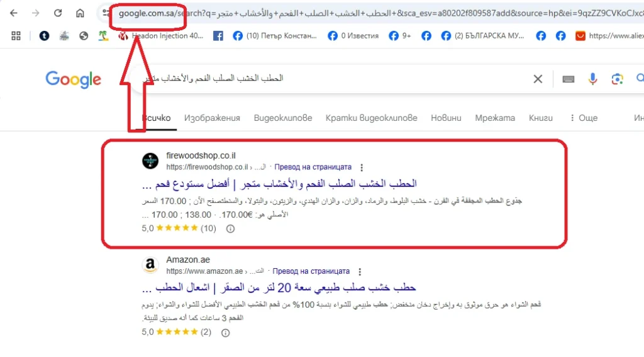Show rating info for Amazon (2) reviews
The height and width of the screenshot is (357, 644).
(x=226, y=332)
